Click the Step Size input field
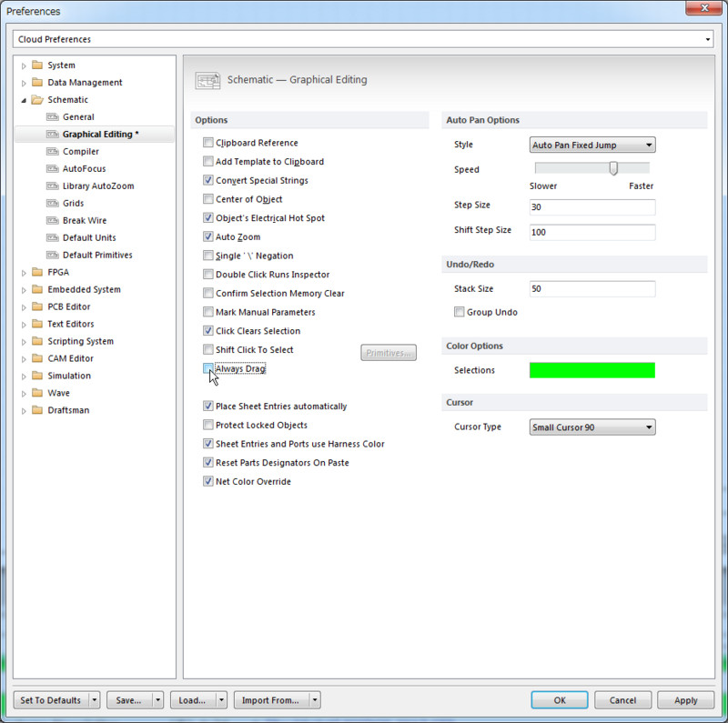Image resolution: width=728 pixels, height=723 pixels. [592, 206]
